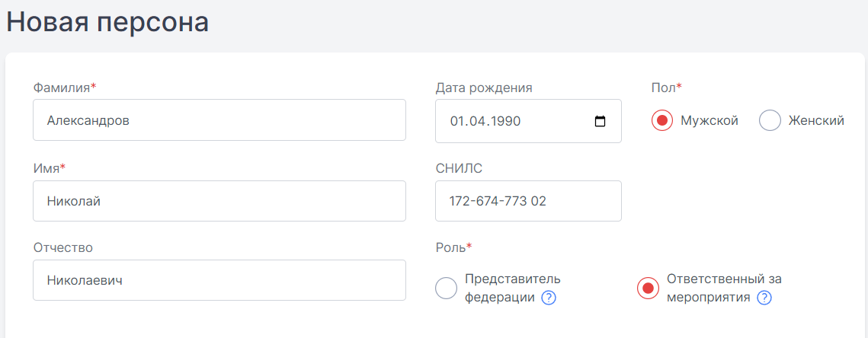Select the Мужской gender option

pyautogui.click(x=662, y=120)
